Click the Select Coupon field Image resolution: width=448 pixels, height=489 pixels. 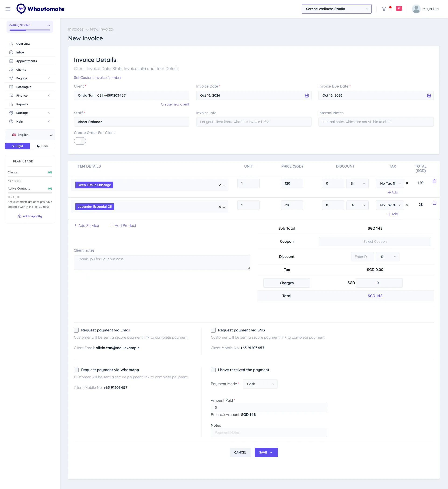point(375,242)
